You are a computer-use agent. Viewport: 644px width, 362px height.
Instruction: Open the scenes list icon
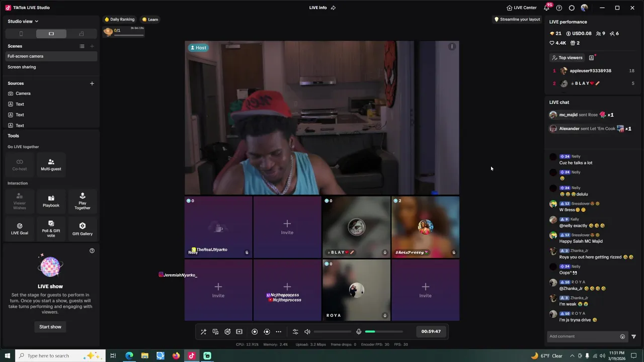pos(82,46)
